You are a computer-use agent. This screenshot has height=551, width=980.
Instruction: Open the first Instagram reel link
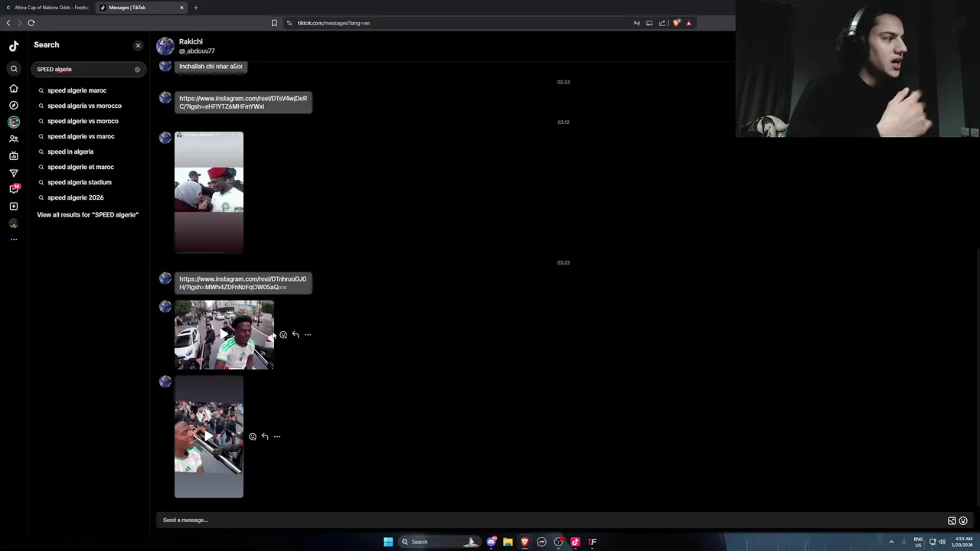click(x=243, y=102)
